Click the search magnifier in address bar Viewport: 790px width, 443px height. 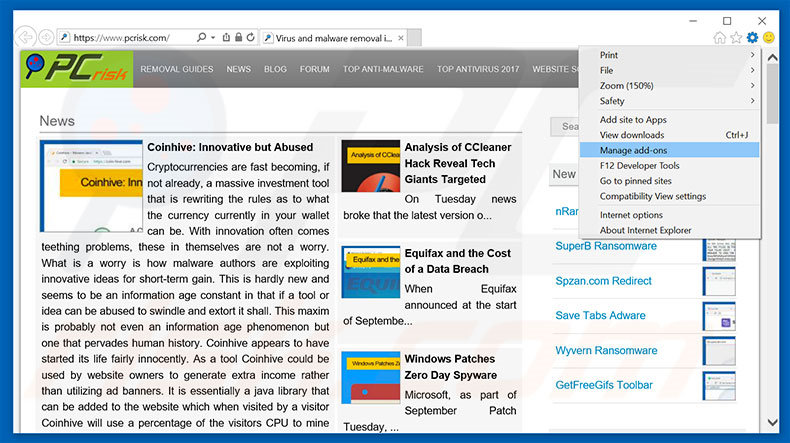pyautogui.click(x=202, y=37)
